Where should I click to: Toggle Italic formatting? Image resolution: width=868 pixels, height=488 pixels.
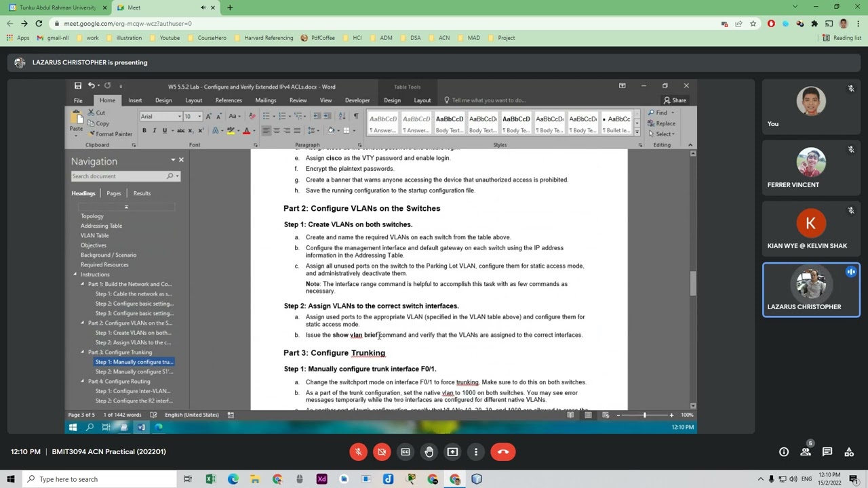tap(155, 131)
